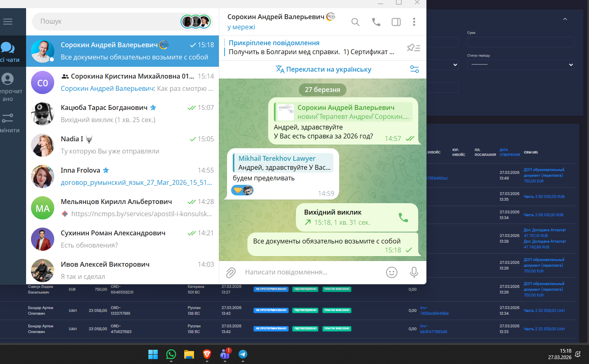Open invoice link inv-7459ad94488e

tap(434, 311)
